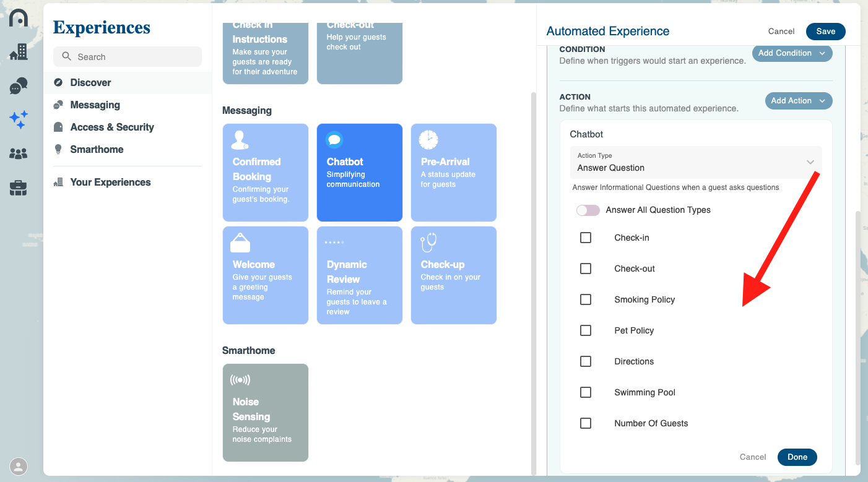Click the Search experiences field
The width and height of the screenshot is (868, 482).
(128, 57)
